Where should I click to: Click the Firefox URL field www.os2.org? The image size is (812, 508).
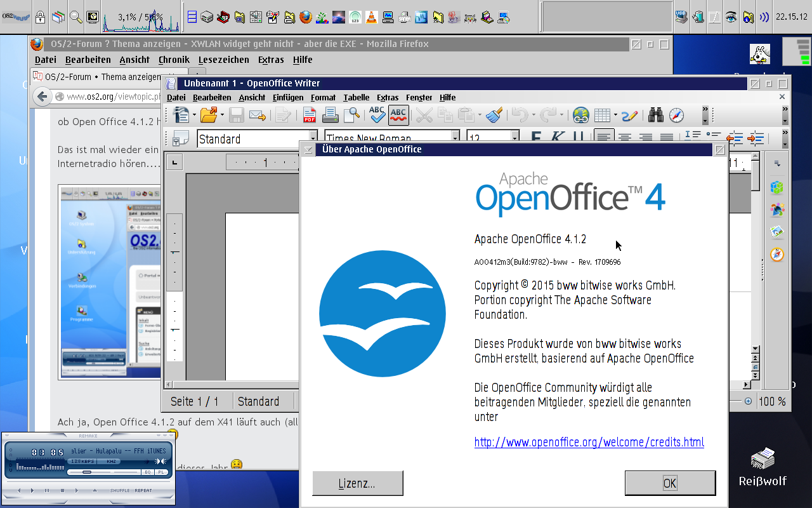click(114, 97)
